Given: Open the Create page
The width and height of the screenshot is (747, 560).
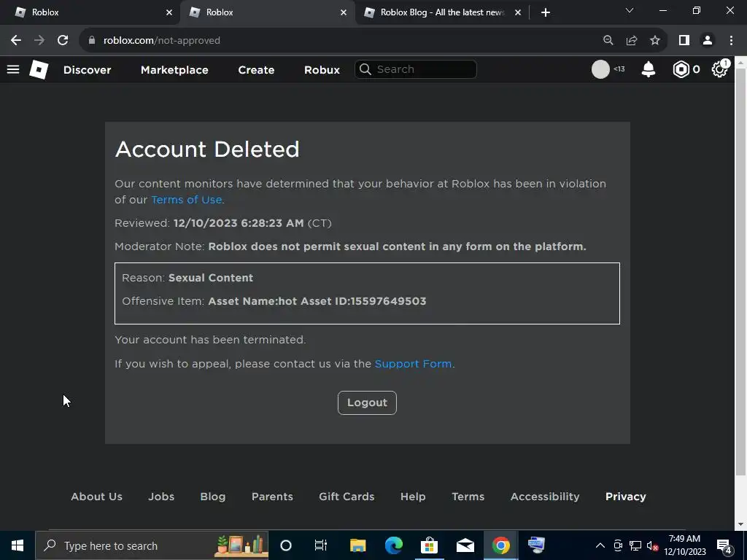Looking at the screenshot, I should click(x=256, y=70).
